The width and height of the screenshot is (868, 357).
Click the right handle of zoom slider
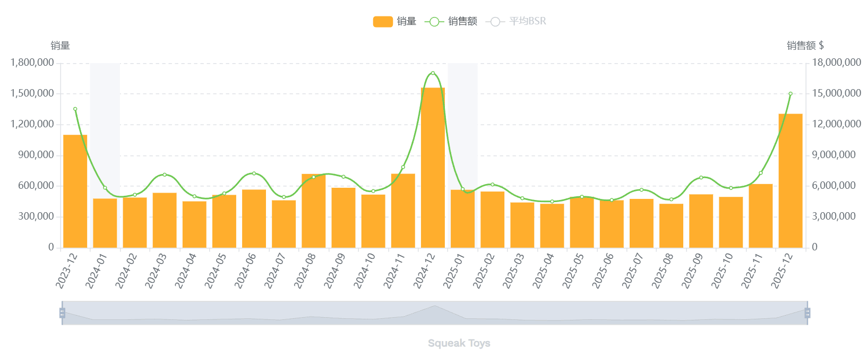[x=807, y=313]
